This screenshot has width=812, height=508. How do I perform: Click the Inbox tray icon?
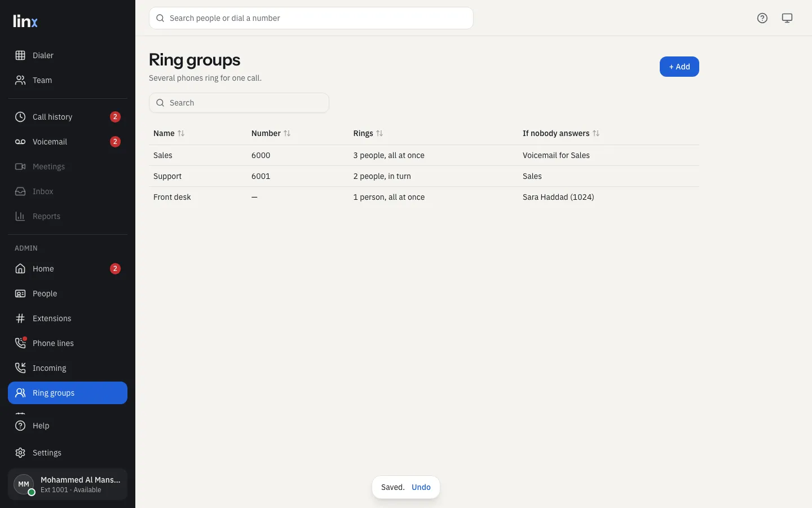(x=20, y=191)
